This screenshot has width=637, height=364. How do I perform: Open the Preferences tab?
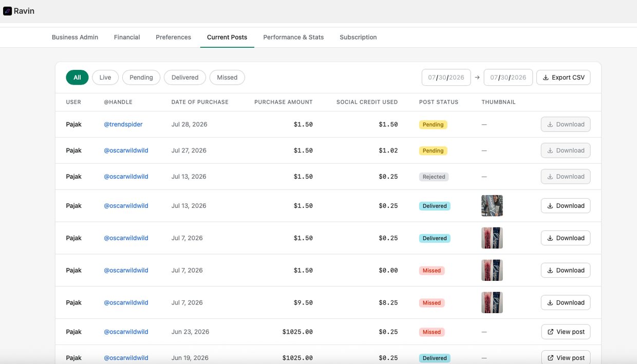click(173, 37)
